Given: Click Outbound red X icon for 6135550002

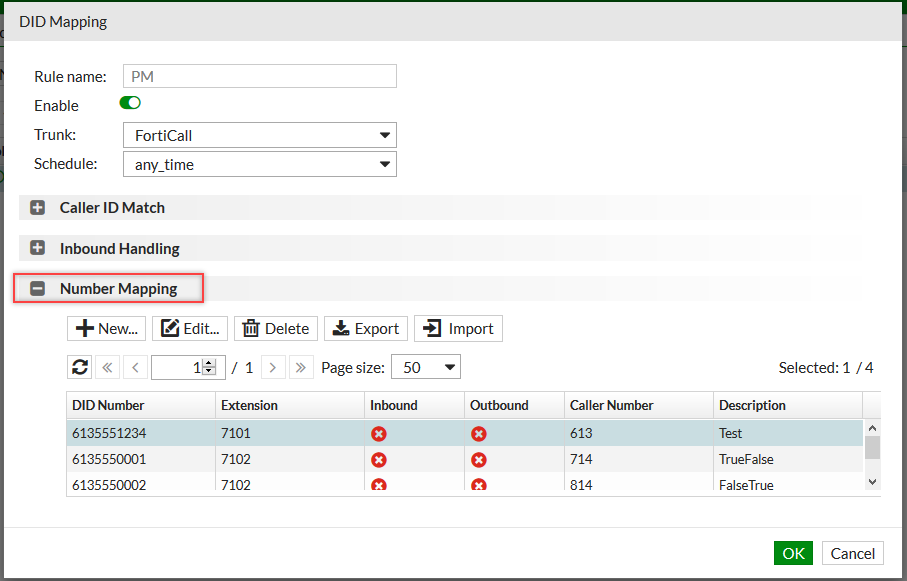Looking at the screenshot, I should coord(478,484).
